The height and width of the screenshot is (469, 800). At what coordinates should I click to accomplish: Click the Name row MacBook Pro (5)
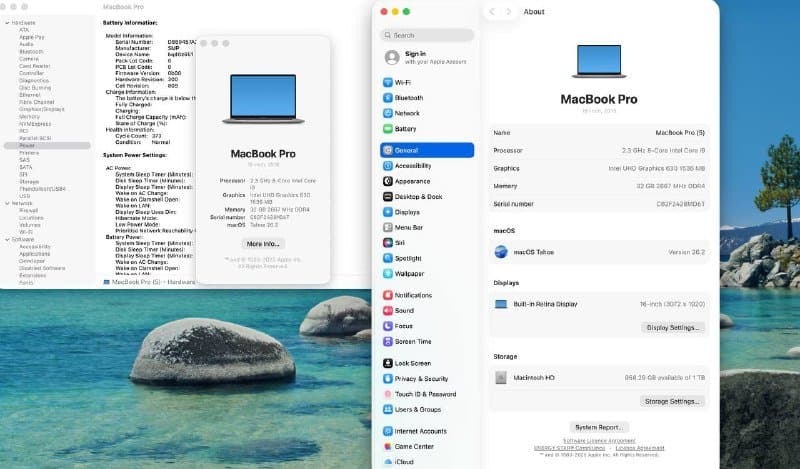(599, 133)
